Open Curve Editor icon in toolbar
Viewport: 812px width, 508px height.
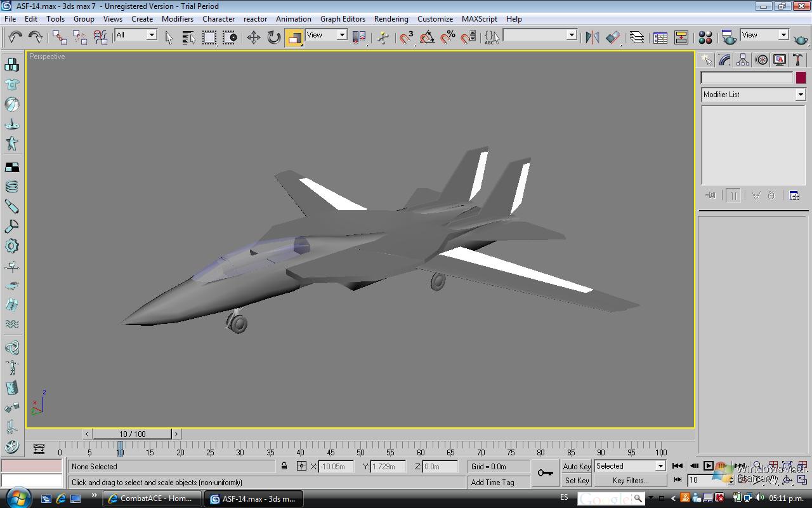(x=660, y=37)
